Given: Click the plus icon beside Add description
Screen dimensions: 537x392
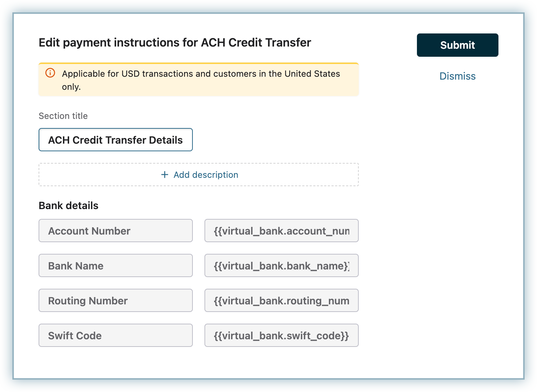Looking at the screenshot, I should click(x=165, y=175).
